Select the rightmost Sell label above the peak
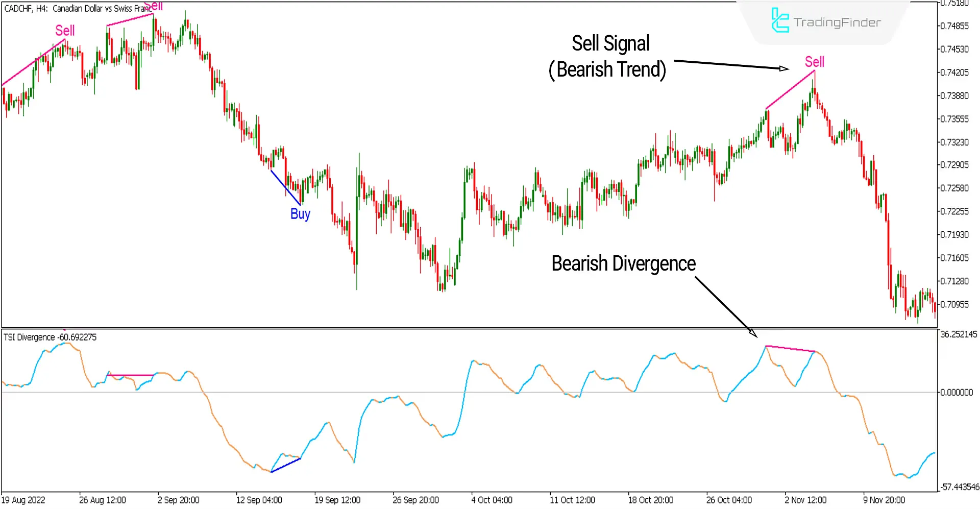This screenshot has height=509, width=980. 814,62
